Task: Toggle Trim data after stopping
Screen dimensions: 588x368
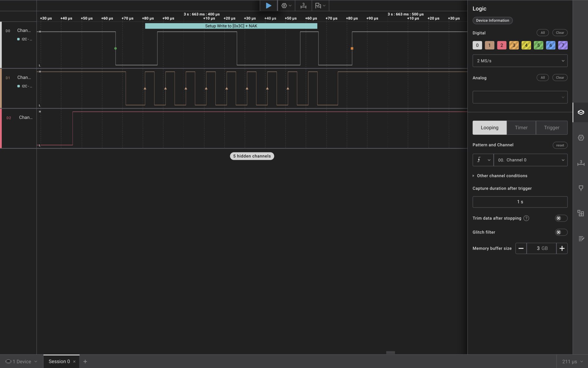Action: click(x=560, y=218)
